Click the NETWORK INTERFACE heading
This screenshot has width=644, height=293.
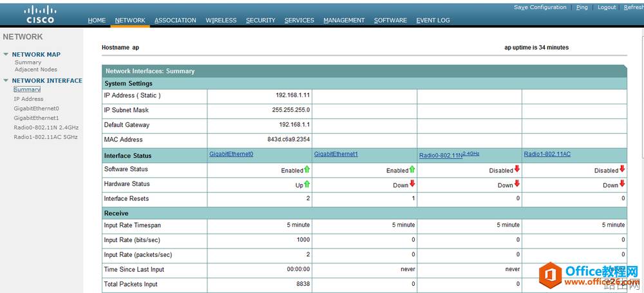(47, 80)
